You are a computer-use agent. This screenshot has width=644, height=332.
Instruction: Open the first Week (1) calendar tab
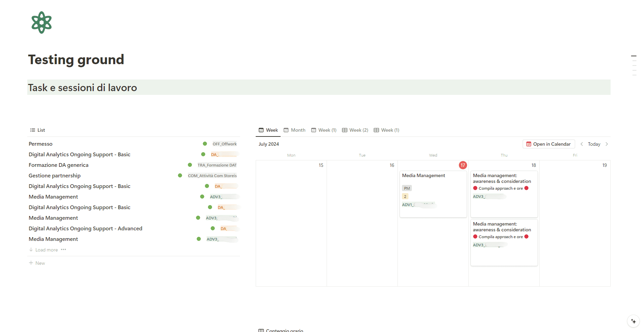[324, 130]
